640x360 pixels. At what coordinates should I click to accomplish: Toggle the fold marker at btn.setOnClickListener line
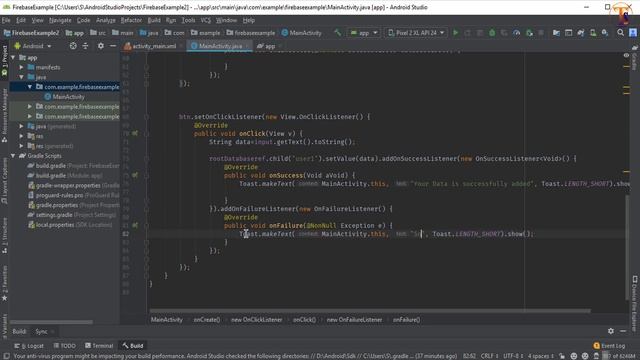147,117
